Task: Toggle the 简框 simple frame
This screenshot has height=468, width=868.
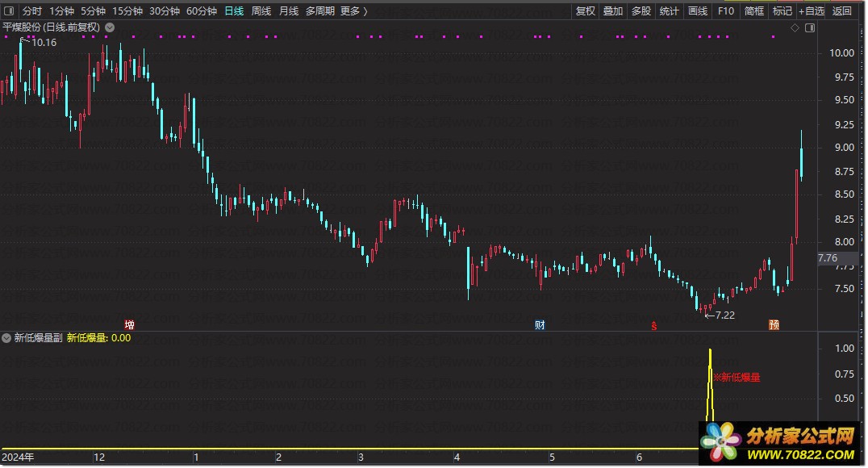Action: 754,11
